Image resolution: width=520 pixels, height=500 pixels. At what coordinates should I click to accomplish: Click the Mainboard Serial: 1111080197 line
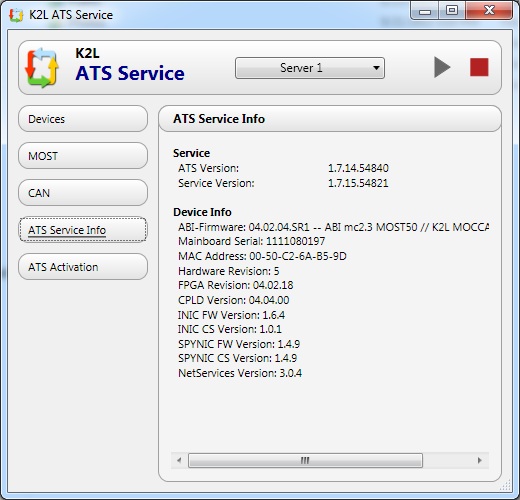252,241
